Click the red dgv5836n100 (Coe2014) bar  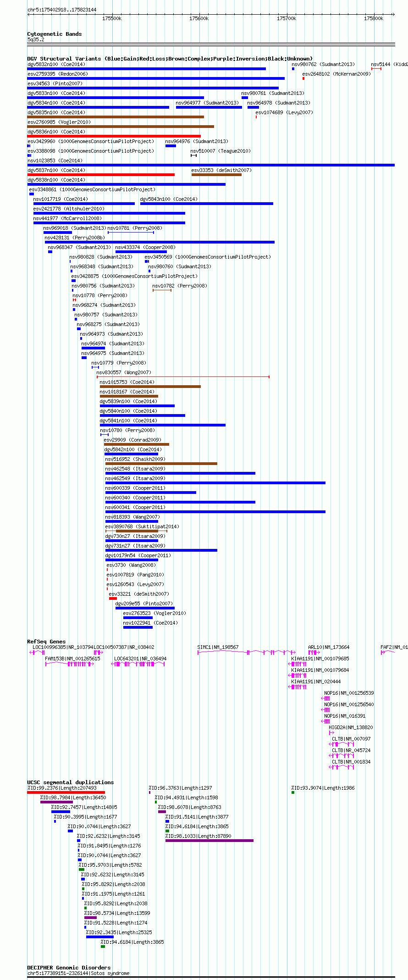click(114, 136)
